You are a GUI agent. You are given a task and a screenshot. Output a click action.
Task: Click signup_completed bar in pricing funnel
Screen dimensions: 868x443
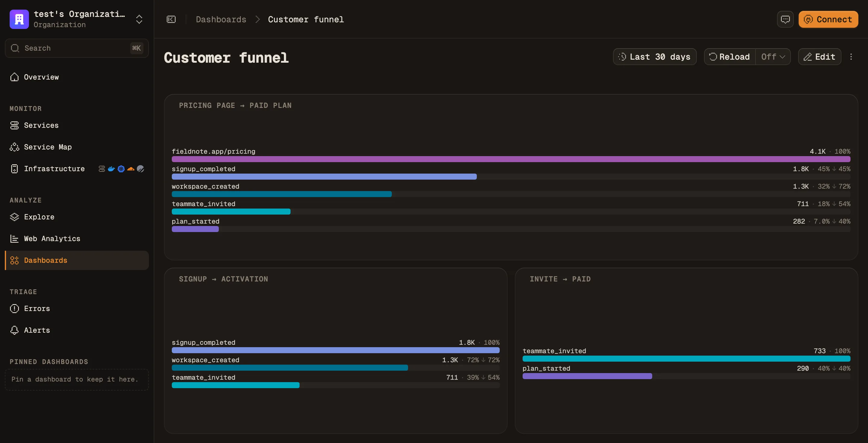point(324,177)
